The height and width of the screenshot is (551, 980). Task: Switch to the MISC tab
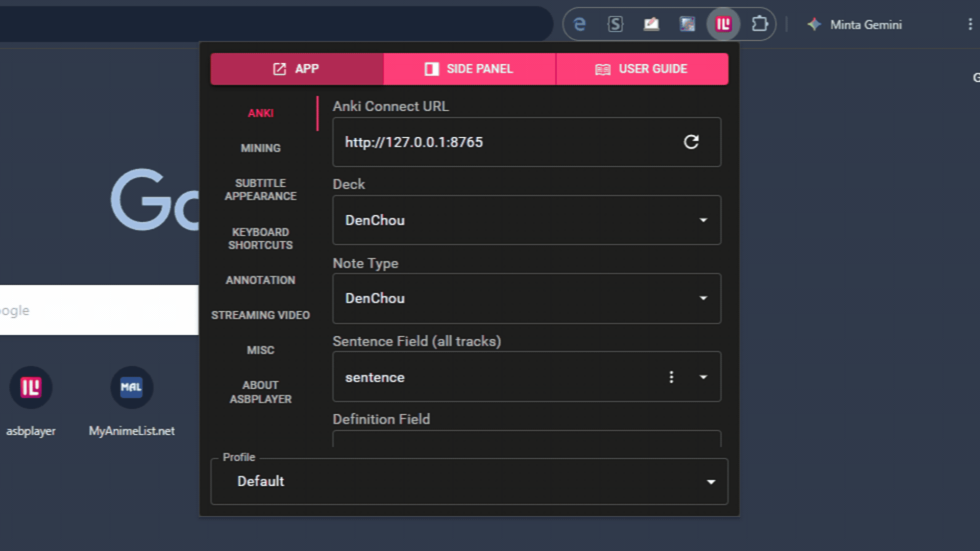pyautogui.click(x=261, y=350)
